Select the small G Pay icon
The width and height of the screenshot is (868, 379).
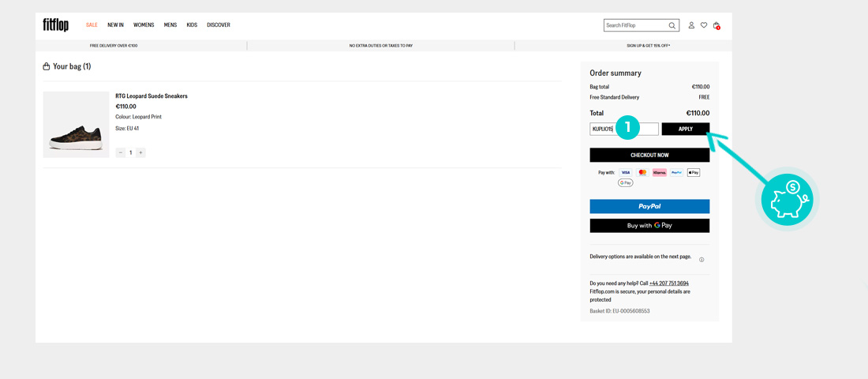point(626,183)
